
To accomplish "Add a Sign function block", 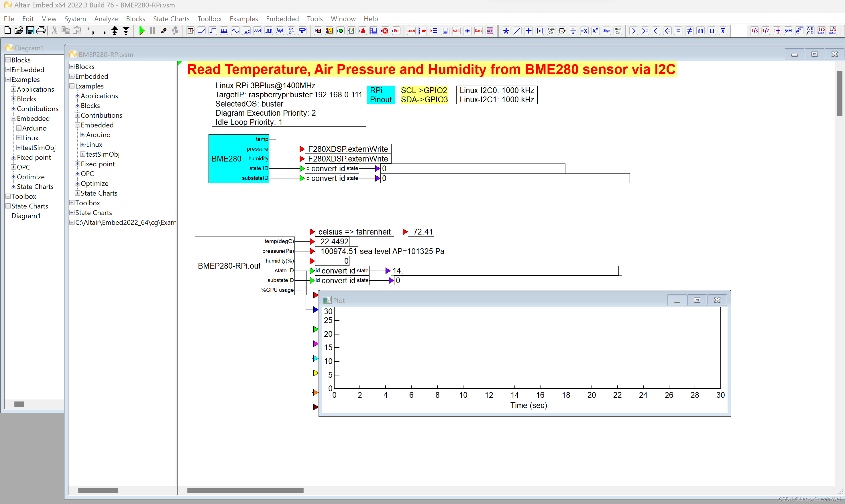I will pos(607,31).
